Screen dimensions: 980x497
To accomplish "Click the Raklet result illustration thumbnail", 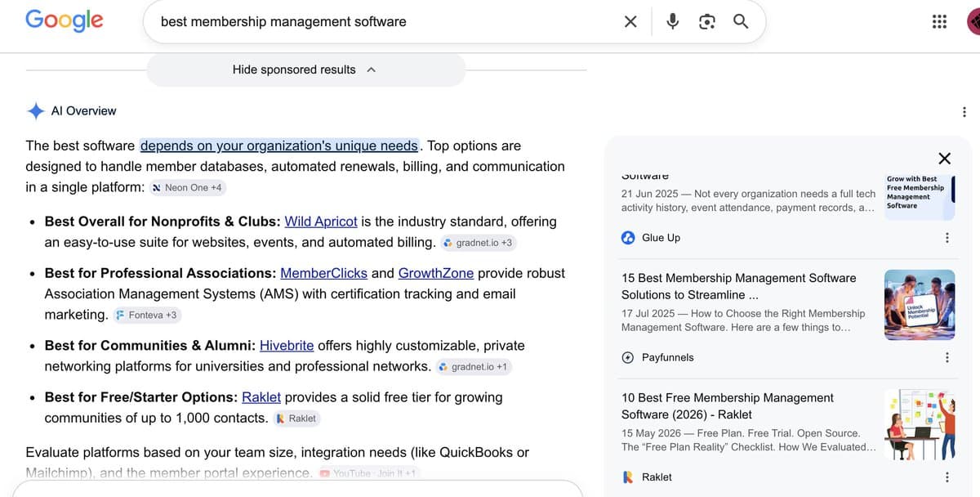I will [920, 424].
